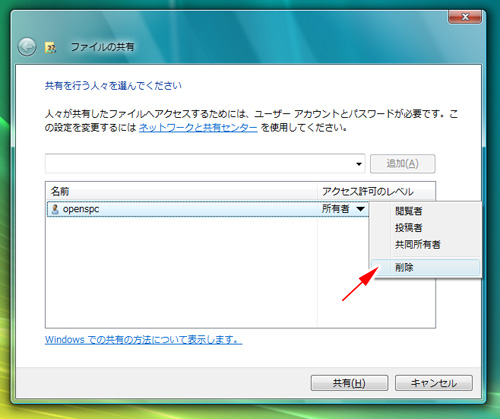Open Windows での共有の方法 help link
The width and height of the screenshot is (500, 419).
[x=143, y=340]
